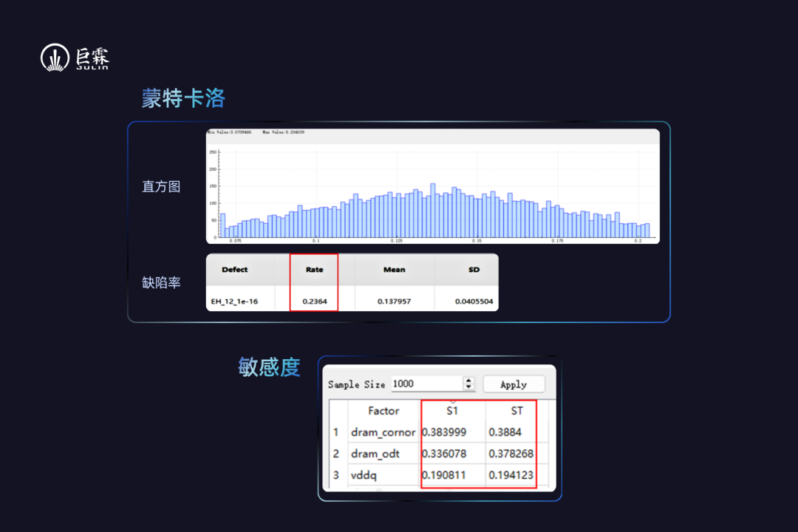
Task: Click S1 value 0.336078
Action: click(x=444, y=454)
